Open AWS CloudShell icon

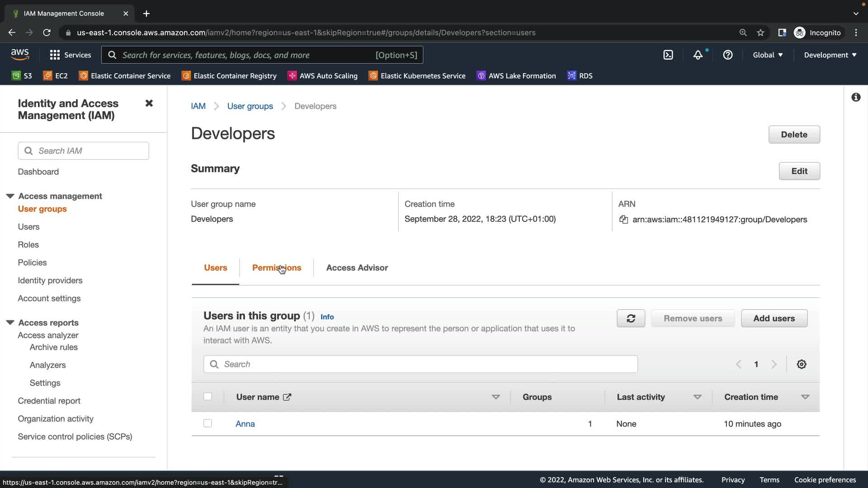coord(668,55)
